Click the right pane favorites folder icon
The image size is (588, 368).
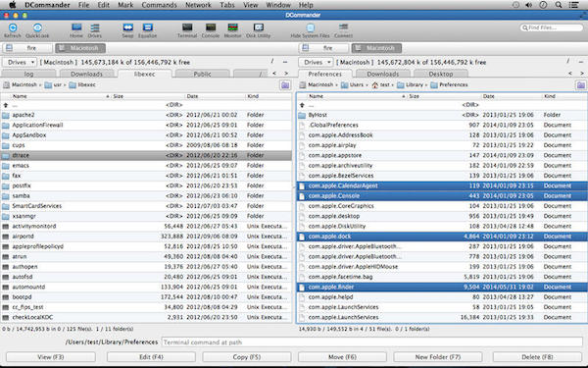pos(581,85)
